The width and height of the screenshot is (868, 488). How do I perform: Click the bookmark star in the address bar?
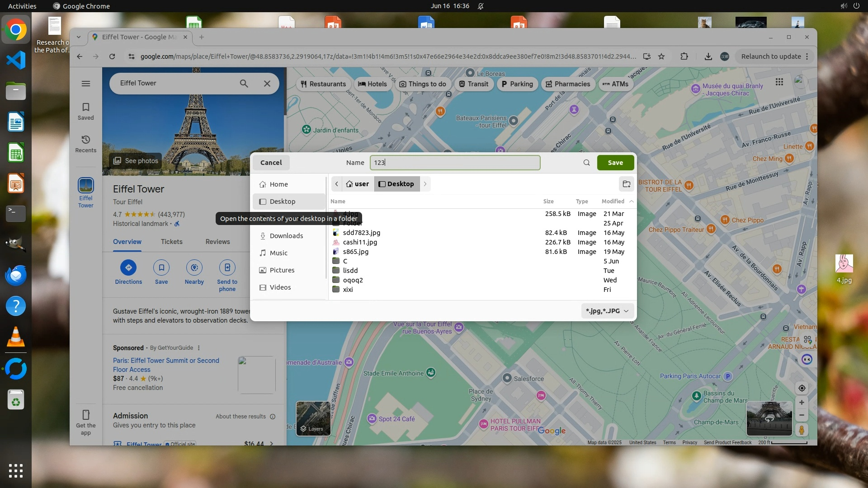click(x=661, y=56)
